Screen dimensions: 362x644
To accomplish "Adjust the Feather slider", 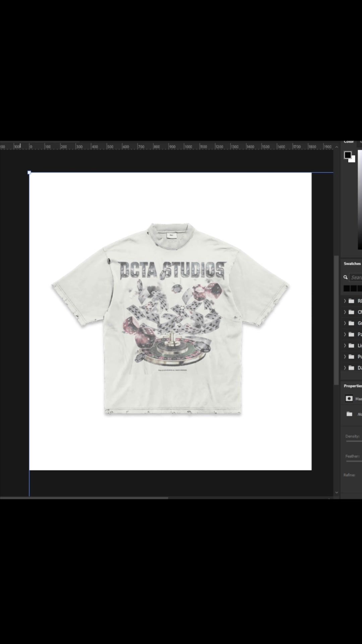I will (x=354, y=461).
